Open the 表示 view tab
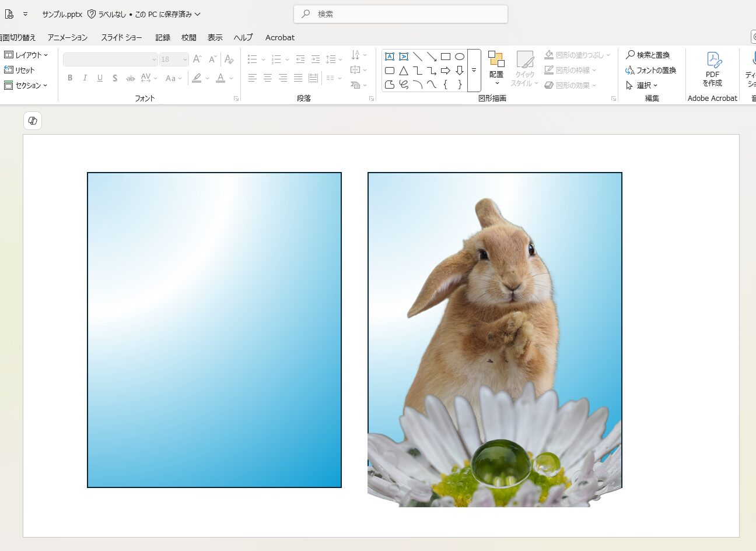The image size is (756, 551). click(215, 37)
